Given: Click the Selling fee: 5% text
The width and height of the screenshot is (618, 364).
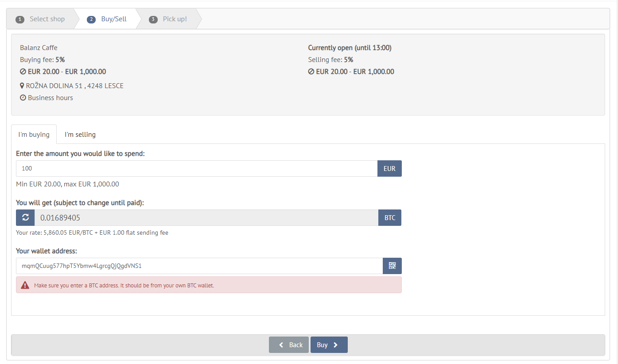Looking at the screenshot, I should coord(330,59).
